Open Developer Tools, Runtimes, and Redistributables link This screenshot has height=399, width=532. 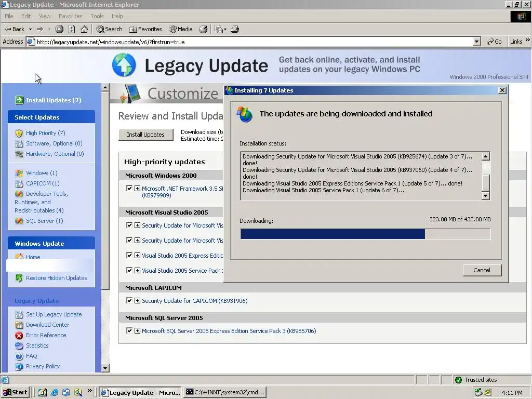tap(41, 202)
